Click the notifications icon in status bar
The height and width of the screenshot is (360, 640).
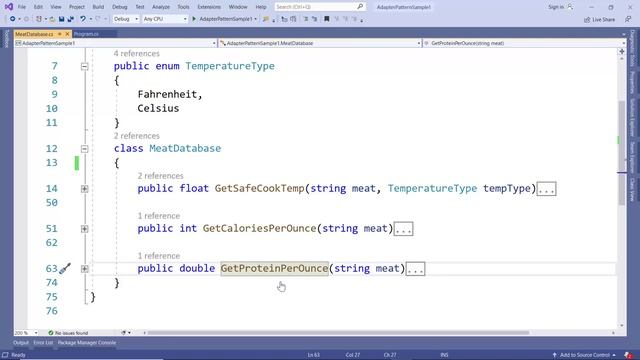click(628, 355)
